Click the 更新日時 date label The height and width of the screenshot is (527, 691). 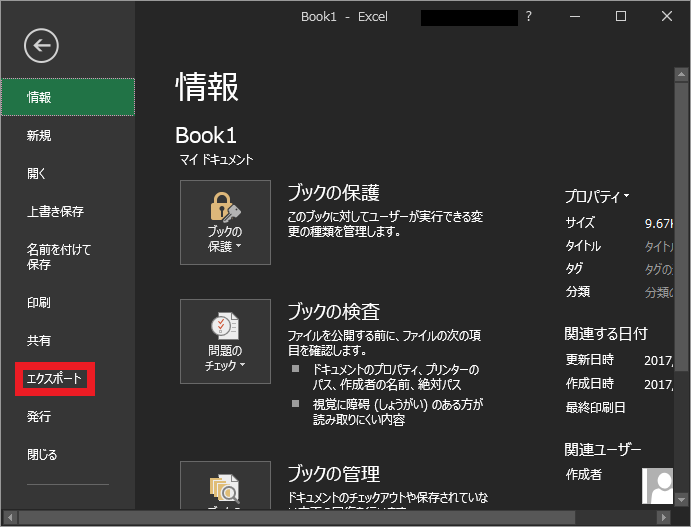point(590,360)
